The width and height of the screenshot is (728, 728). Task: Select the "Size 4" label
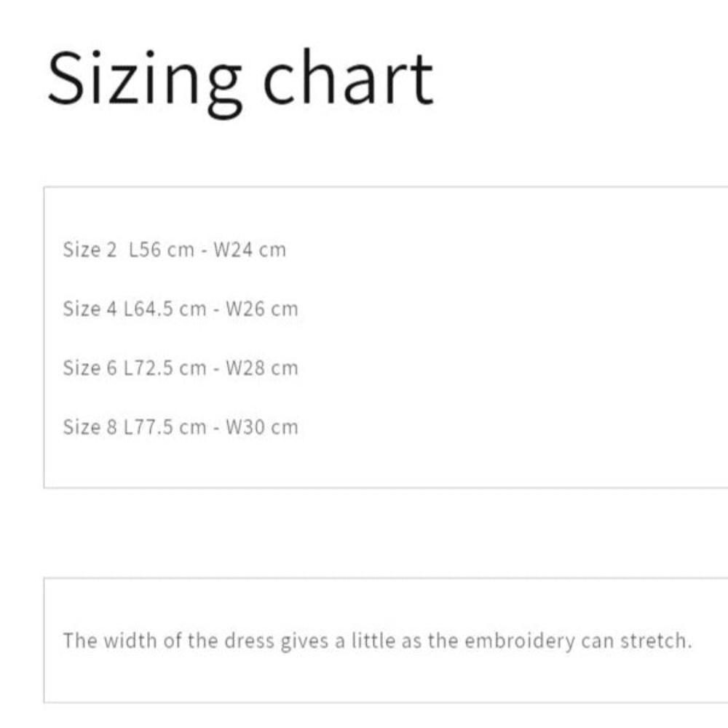(x=90, y=309)
